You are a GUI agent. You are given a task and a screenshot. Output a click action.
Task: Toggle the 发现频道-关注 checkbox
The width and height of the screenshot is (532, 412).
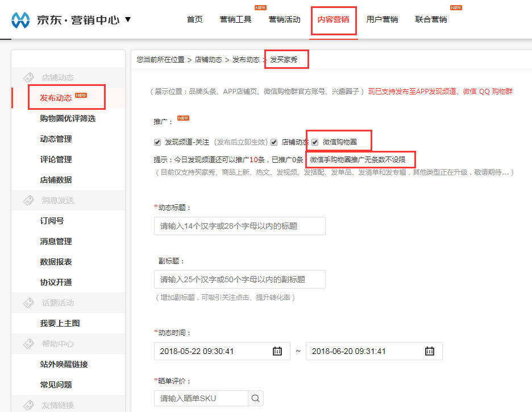pos(157,142)
